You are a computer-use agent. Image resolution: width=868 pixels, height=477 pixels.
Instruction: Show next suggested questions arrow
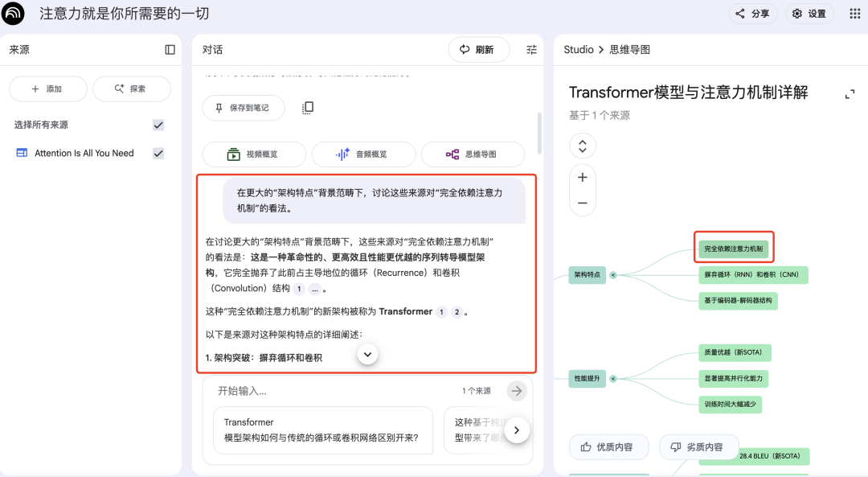coord(517,430)
